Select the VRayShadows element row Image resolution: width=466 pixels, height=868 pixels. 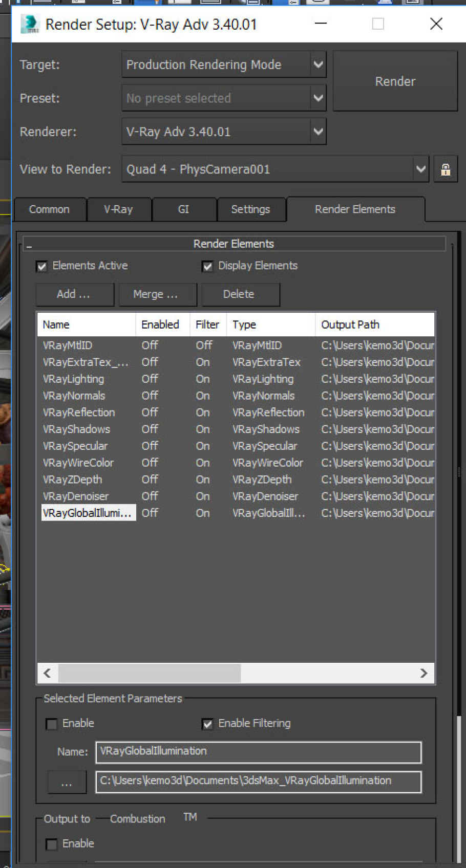tap(236, 429)
